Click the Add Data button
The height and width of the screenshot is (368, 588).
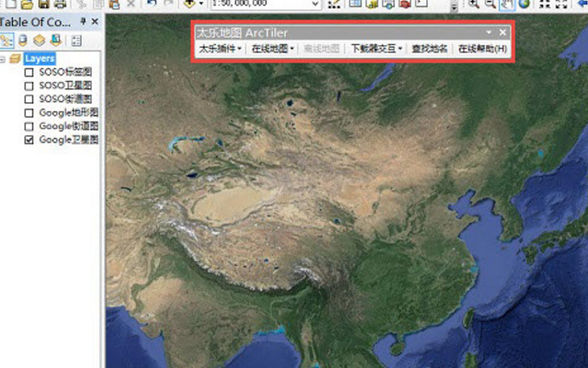190,4
